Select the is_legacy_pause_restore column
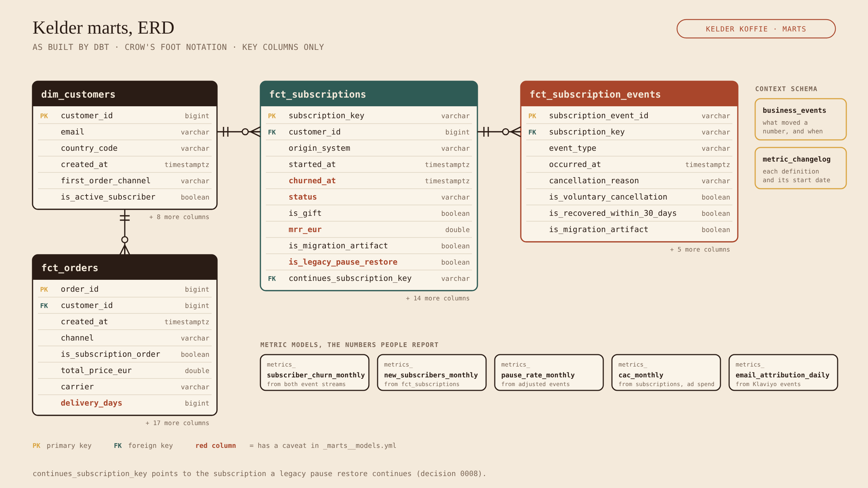868x488 pixels. [x=369, y=262]
